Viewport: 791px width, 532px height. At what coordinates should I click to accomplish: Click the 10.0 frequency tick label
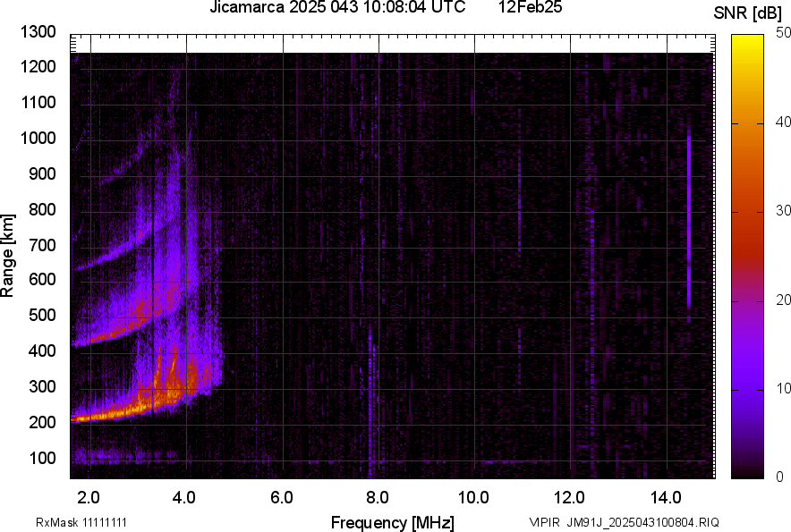(473, 498)
